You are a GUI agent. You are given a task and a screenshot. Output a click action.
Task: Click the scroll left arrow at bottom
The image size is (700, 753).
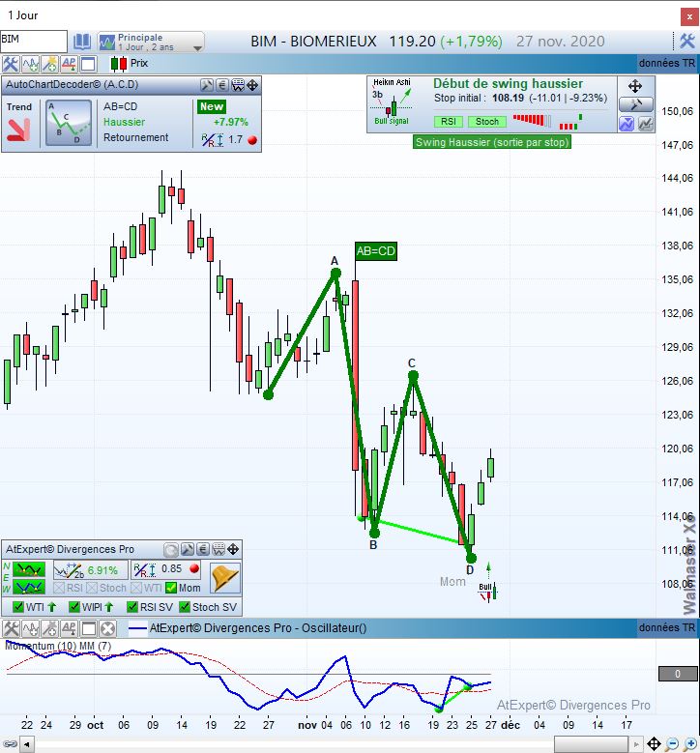pos(27,745)
